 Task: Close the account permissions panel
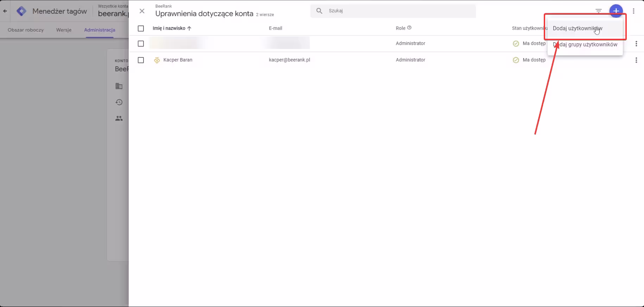click(142, 11)
